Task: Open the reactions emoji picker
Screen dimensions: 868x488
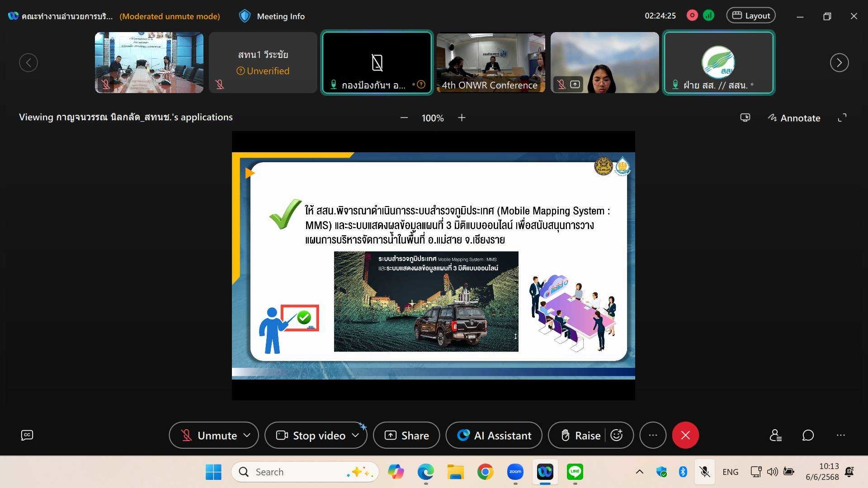Action: tap(617, 435)
